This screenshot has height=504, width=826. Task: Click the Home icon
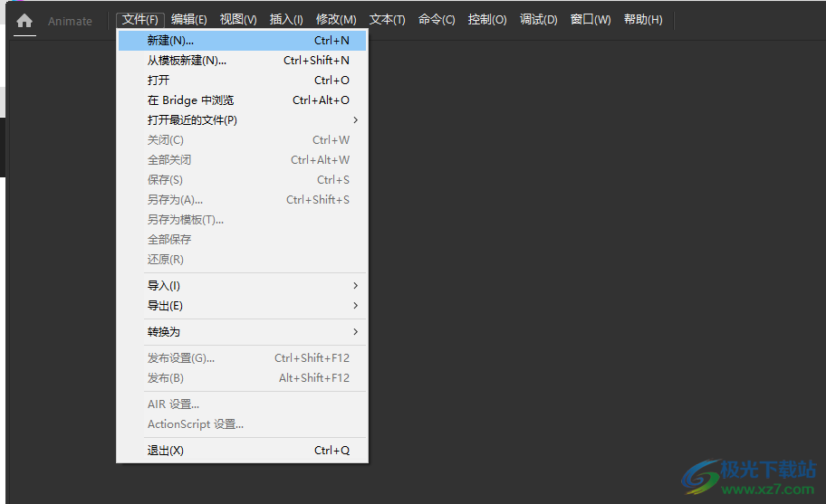pos(24,21)
